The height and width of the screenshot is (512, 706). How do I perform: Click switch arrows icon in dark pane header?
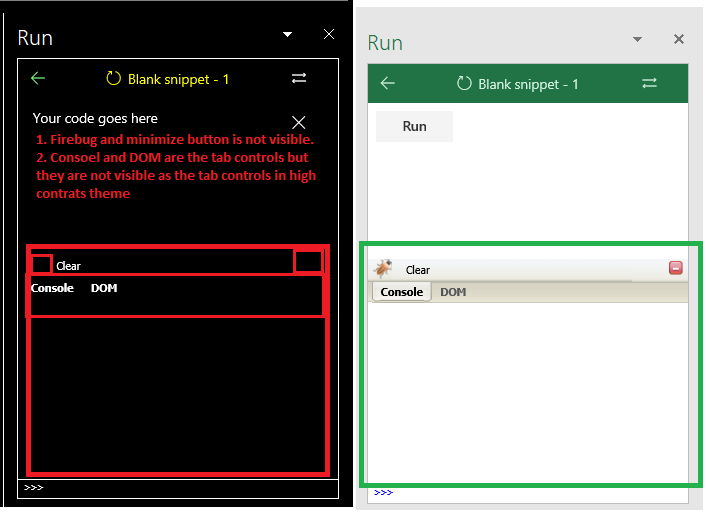point(299,78)
